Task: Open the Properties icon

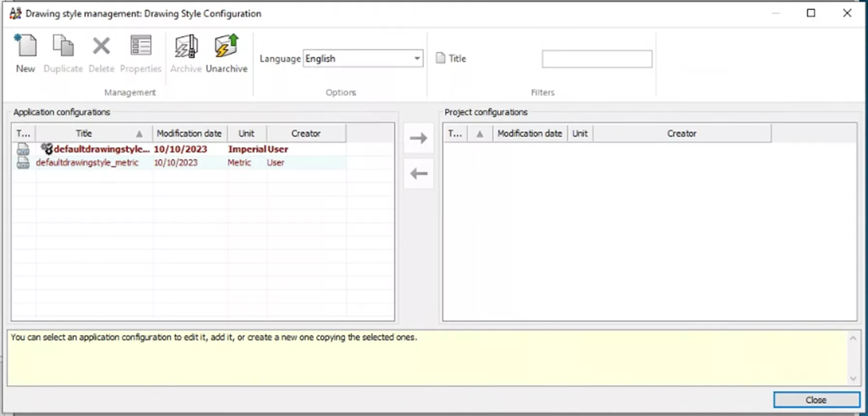Action: [140, 47]
